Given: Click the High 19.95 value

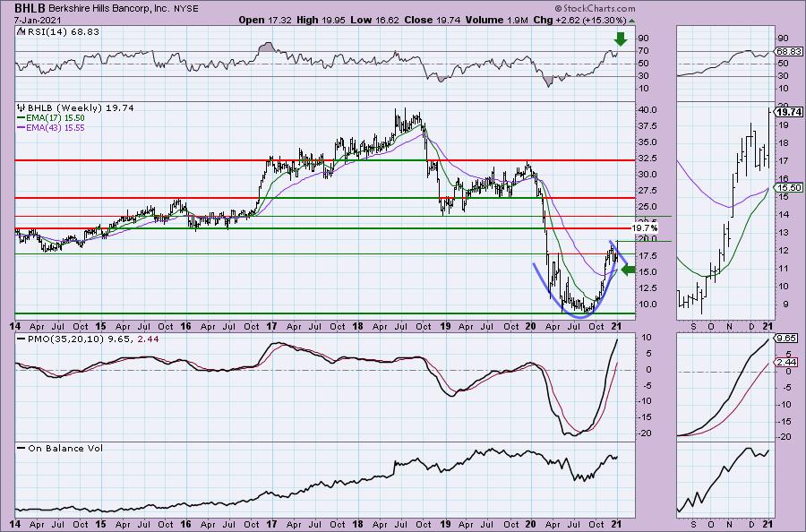Looking at the screenshot, I should click(x=321, y=20).
